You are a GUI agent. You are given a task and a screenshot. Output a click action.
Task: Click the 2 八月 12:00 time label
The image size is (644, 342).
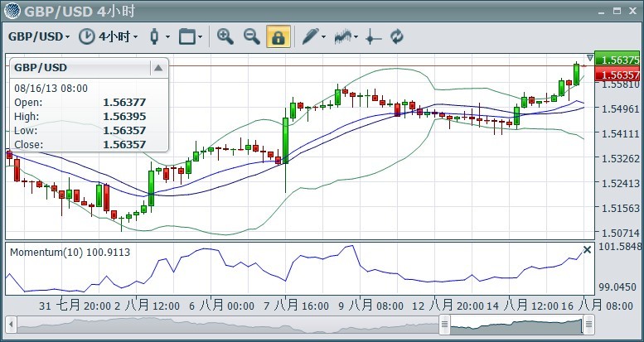pyautogui.click(x=147, y=306)
